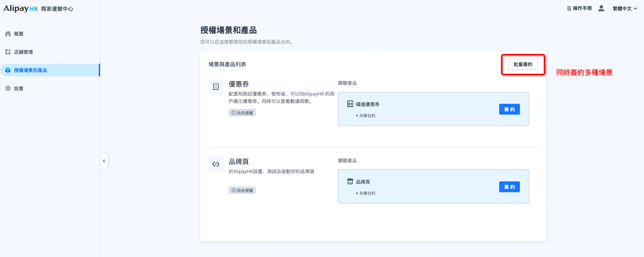Select 設置 in the sidebar menu
This screenshot has height=257, width=644.
coord(19,88)
